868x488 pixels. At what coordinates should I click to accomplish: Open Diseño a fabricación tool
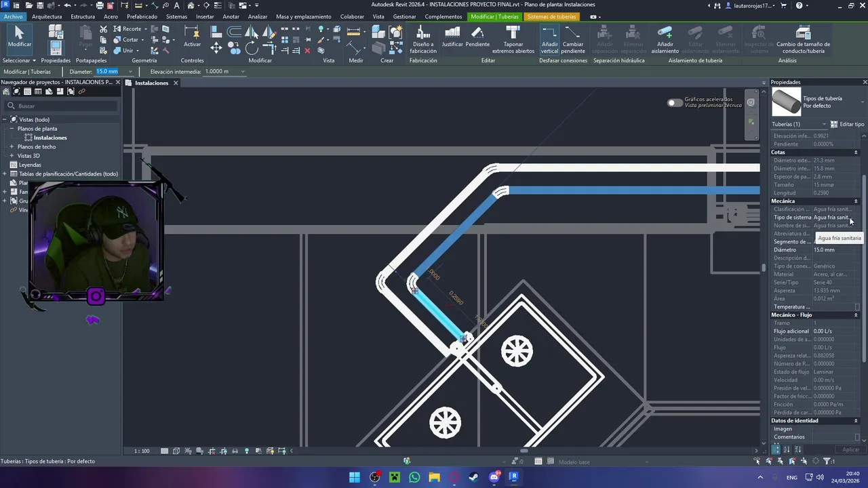point(423,41)
